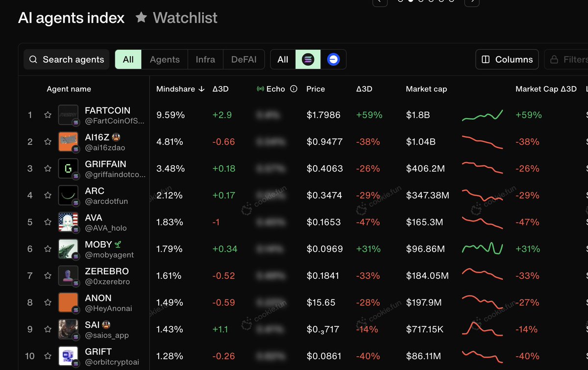Click the search magnifier icon
This screenshot has width=588, height=370.
[33, 59]
